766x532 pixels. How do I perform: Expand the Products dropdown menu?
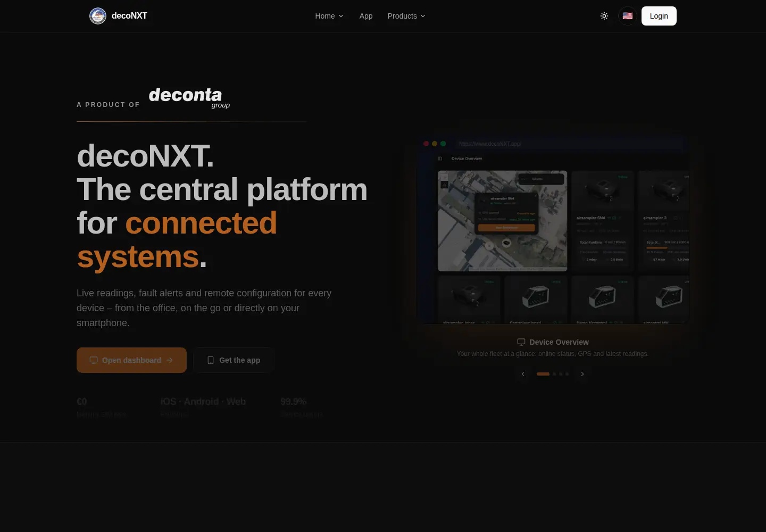click(406, 16)
